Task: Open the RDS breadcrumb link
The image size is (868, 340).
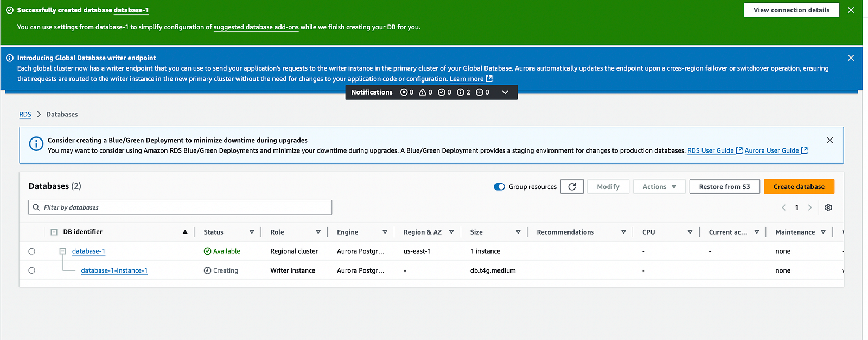Action: coord(25,115)
